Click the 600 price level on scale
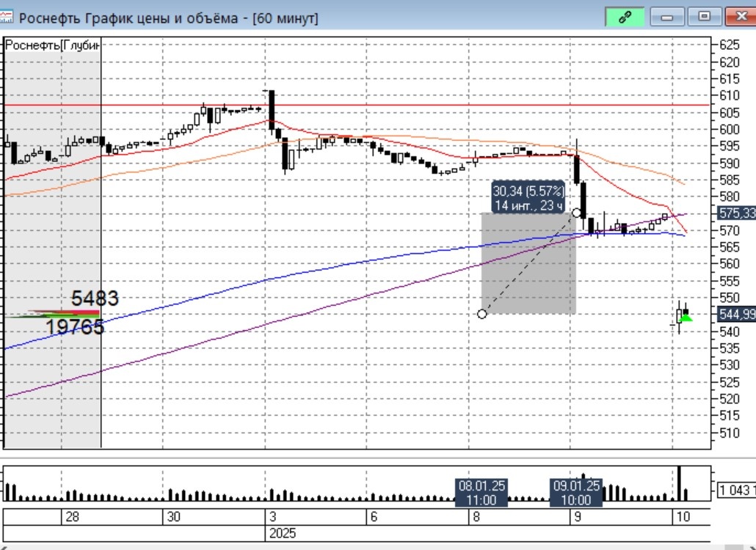The image size is (756, 550). pyautogui.click(x=729, y=129)
